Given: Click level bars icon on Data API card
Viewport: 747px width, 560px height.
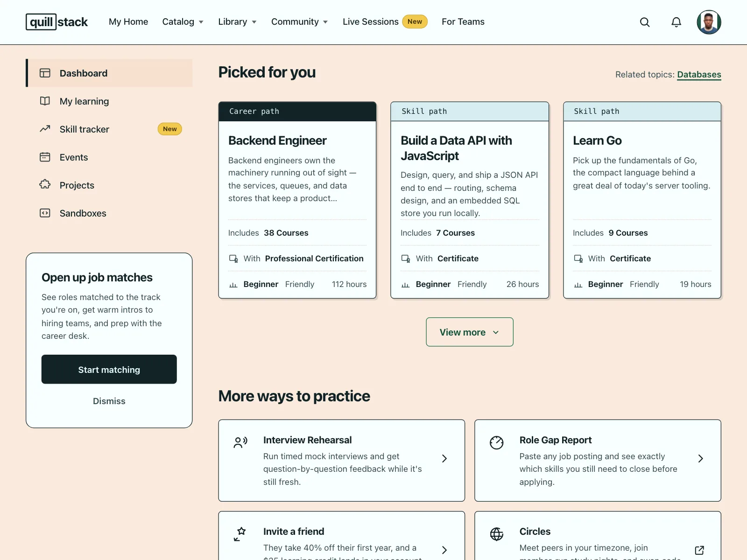Looking at the screenshot, I should 406,285.
